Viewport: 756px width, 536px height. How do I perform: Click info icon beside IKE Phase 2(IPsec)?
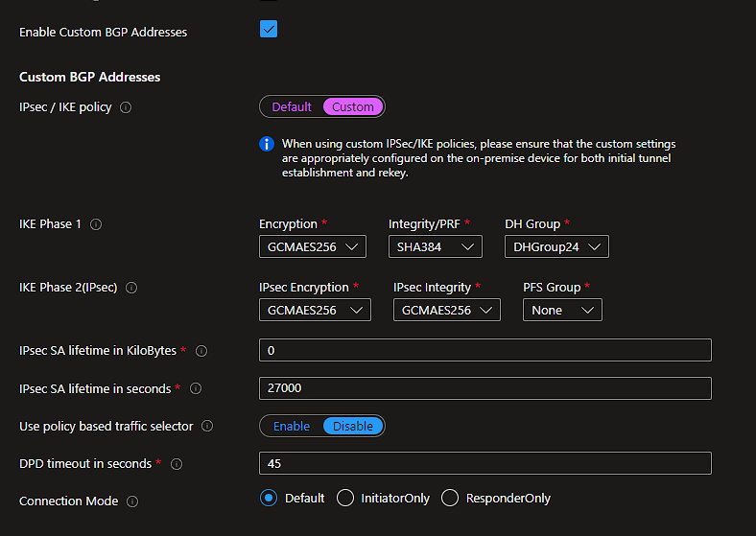point(131,288)
